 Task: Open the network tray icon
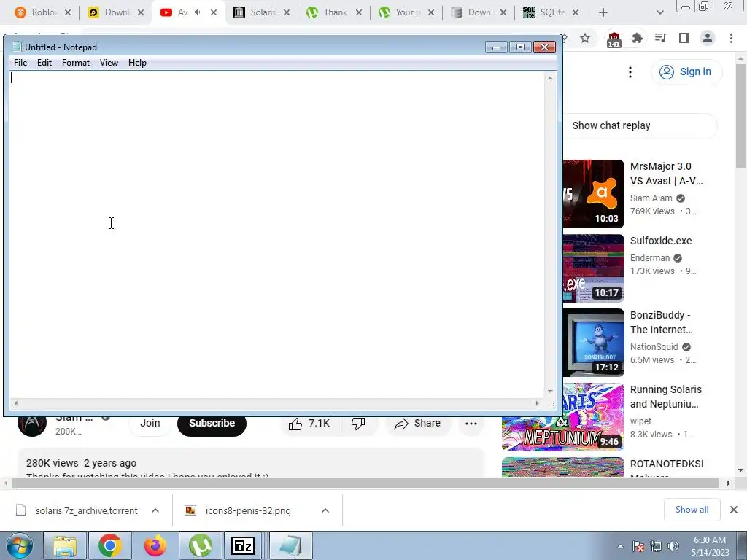656,546
